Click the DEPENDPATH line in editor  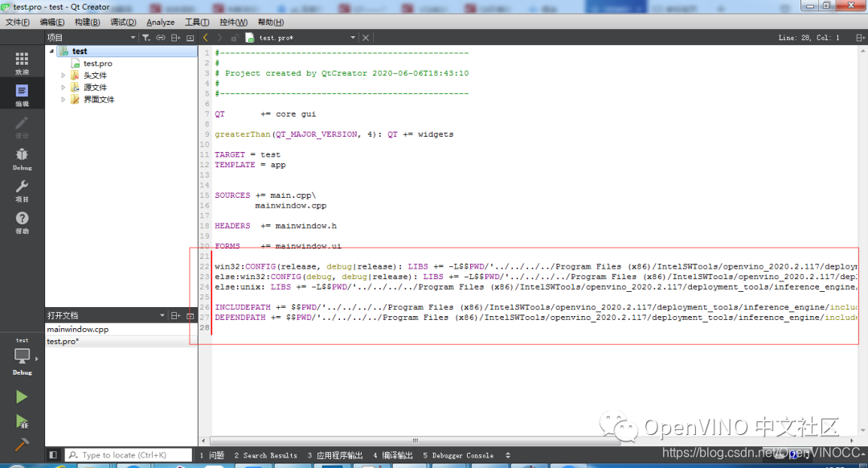pyautogui.click(x=536, y=318)
